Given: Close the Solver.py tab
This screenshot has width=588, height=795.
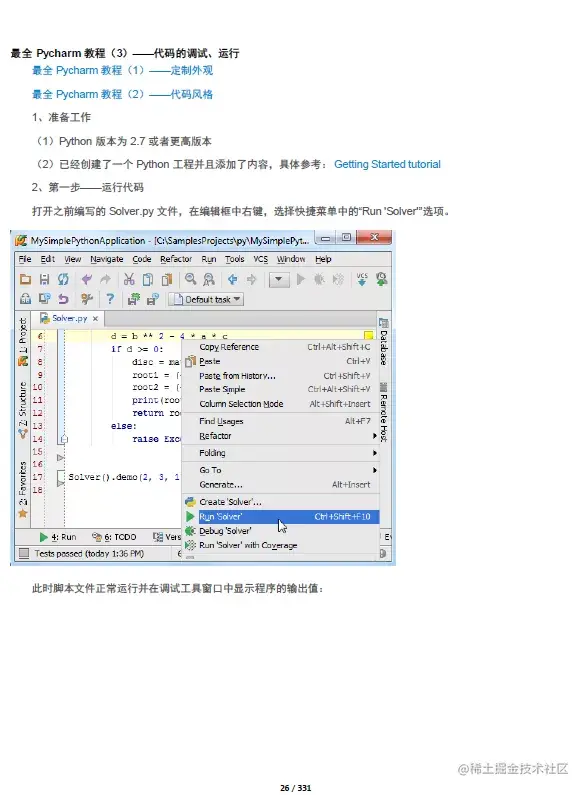Looking at the screenshot, I should pyautogui.click(x=95, y=318).
